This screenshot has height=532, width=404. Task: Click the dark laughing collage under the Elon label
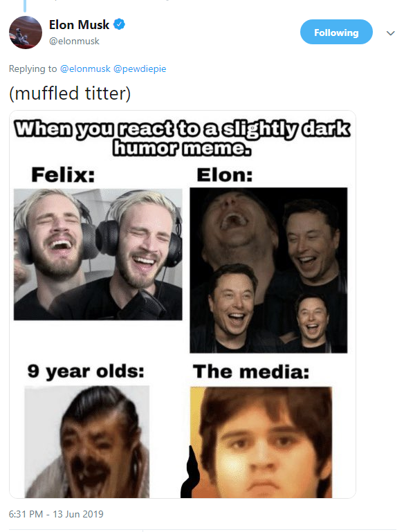point(268,270)
